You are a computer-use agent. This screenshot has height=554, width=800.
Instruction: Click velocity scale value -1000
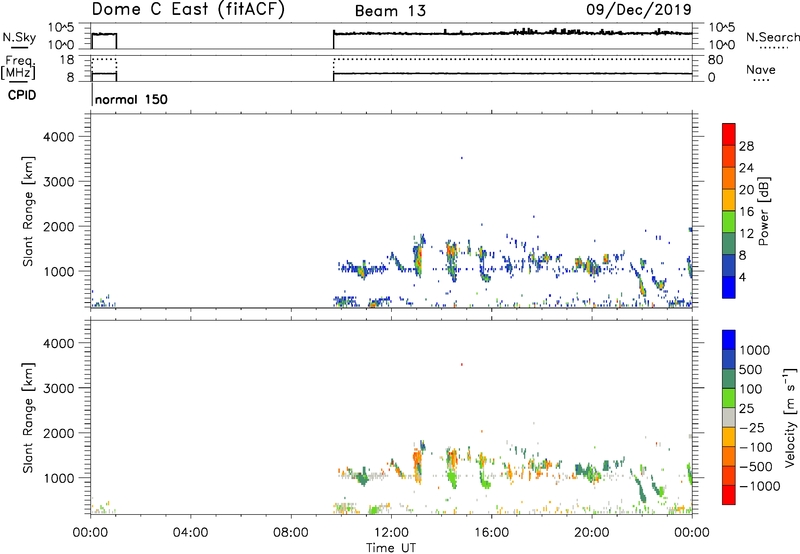(x=760, y=486)
